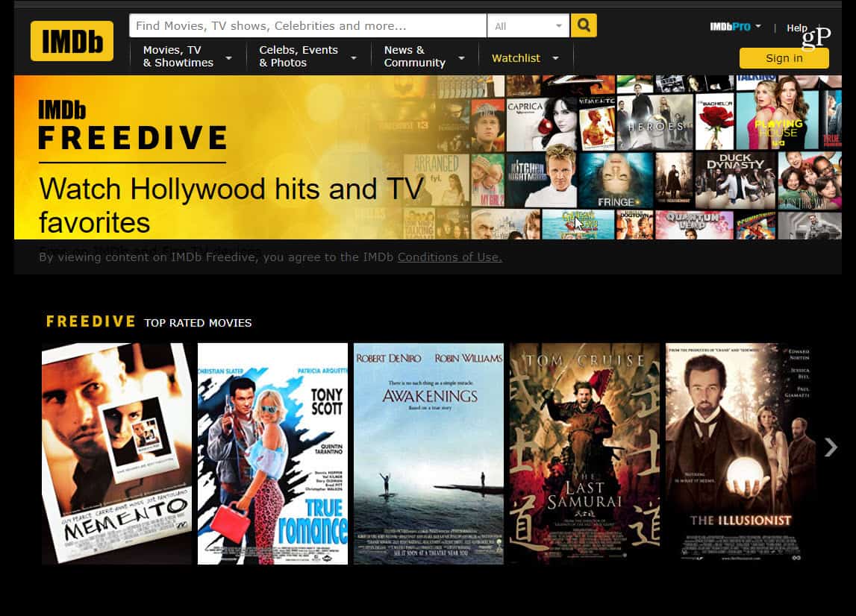Click the yellow search magnifier icon
Image resolution: width=856 pixels, height=616 pixels.
(583, 25)
